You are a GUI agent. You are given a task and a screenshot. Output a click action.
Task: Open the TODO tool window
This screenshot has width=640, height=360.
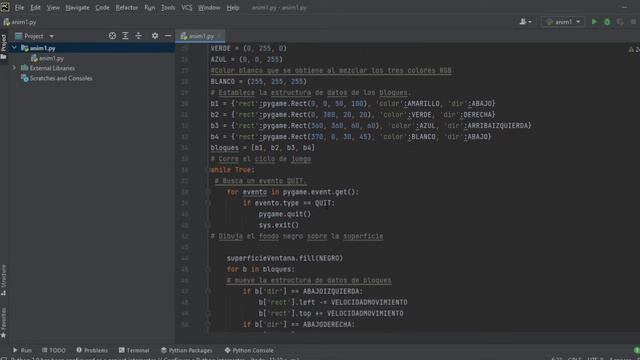point(53,350)
